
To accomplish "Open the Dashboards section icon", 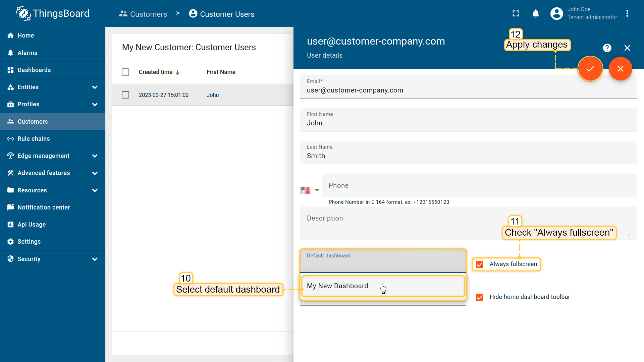I will (x=10, y=70).
